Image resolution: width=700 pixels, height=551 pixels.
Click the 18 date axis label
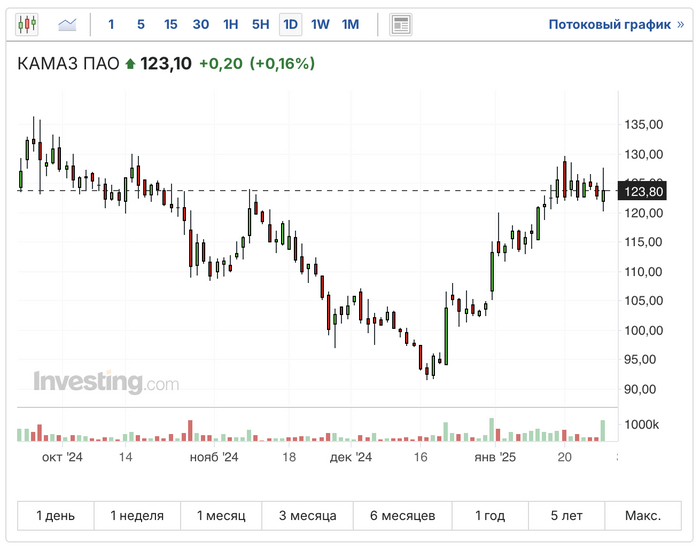pyautogui.click(x=289, y=457)
